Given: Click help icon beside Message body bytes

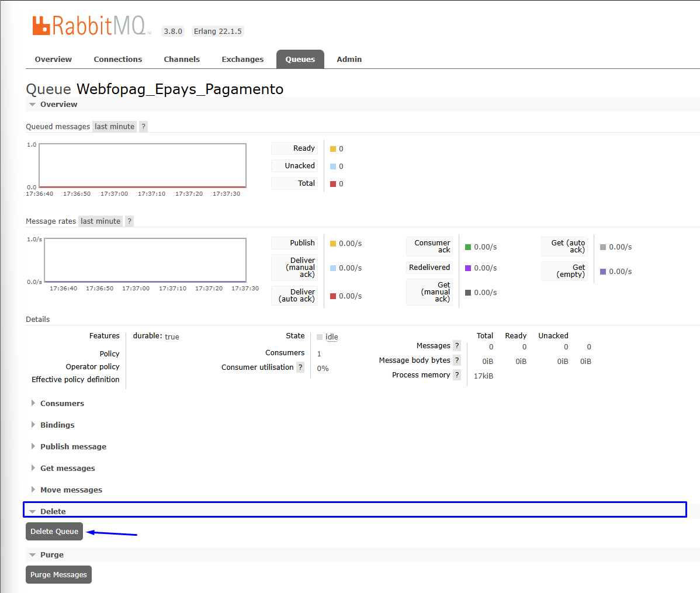Looking at the screenshot, I should coord(457,360).
